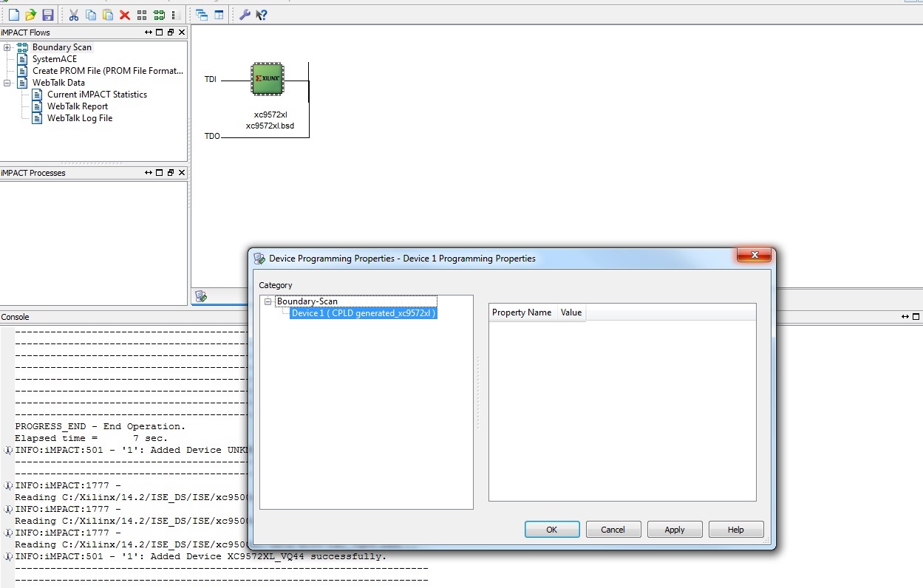Click the Elapsed time console line

pos(92,438)
